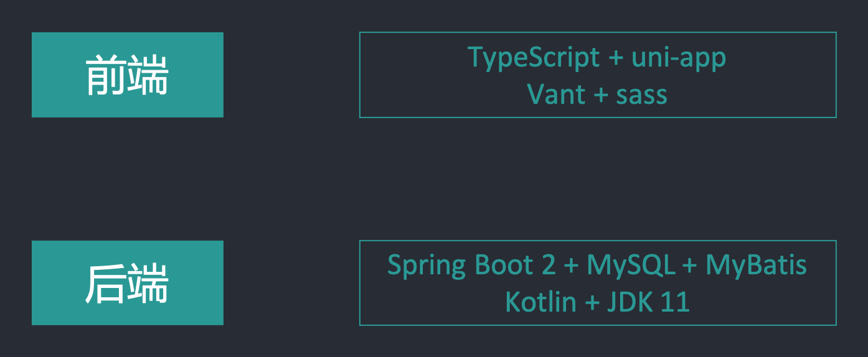Click the 后 character in the bottom box
This screenshot has height=357, width=868.
tap(105, 284)
